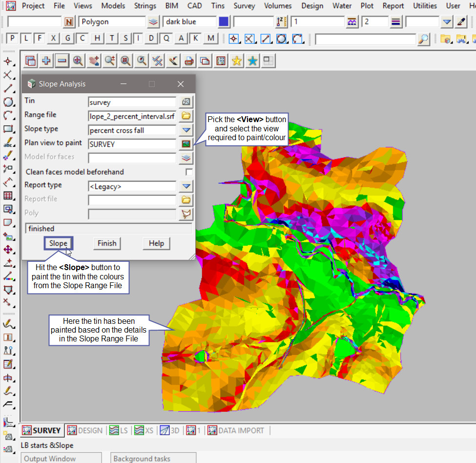476x463 pixels.
Task: Toggle the 'M' snap button
Action: coord(210,39)
